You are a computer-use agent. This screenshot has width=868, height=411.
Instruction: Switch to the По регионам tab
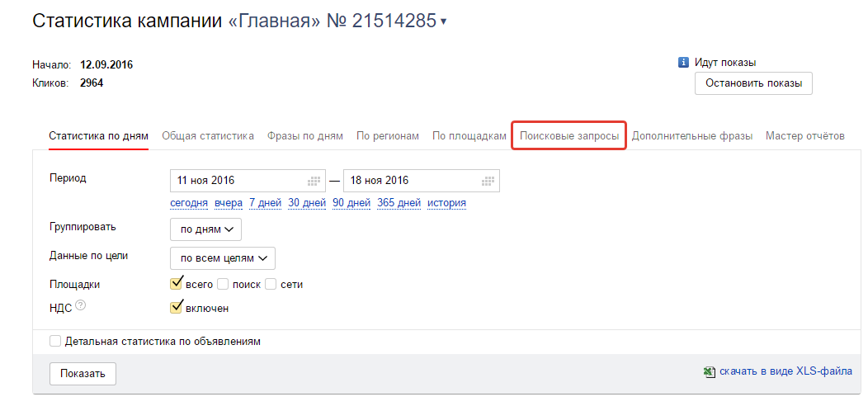click(x=388, y=135)
